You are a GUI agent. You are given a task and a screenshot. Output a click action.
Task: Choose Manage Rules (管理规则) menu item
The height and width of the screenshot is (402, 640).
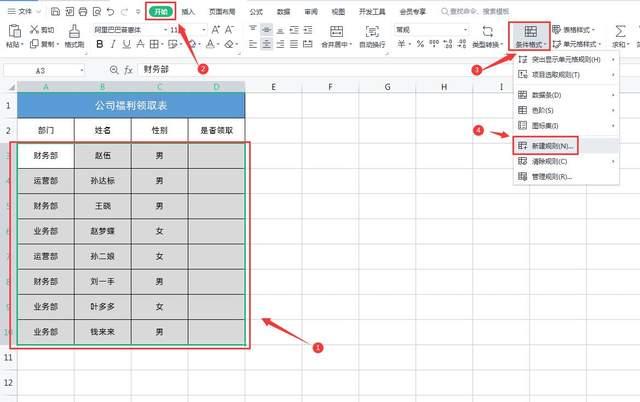tap(566, 177)
